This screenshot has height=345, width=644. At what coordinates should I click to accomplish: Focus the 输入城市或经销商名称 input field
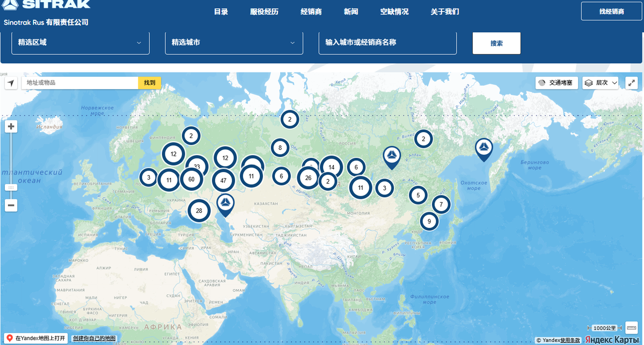(x=387, y=42)
